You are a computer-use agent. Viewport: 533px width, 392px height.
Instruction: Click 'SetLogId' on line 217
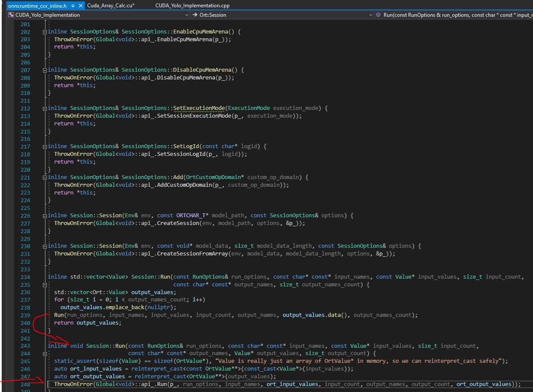tap(186, 146)
